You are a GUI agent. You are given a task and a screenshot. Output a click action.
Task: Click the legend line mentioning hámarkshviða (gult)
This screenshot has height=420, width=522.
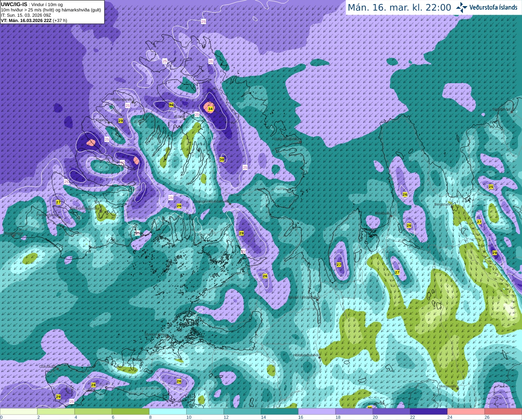coord(51,10)
